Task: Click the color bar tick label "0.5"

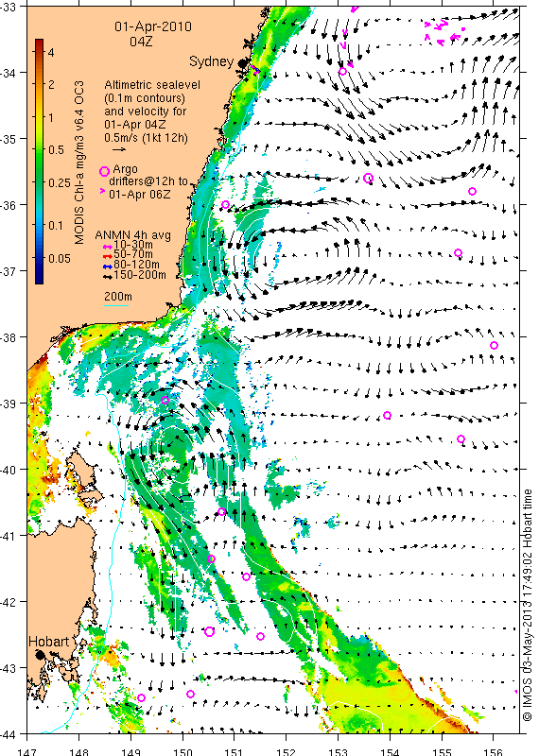Action: tap(56, 150)
